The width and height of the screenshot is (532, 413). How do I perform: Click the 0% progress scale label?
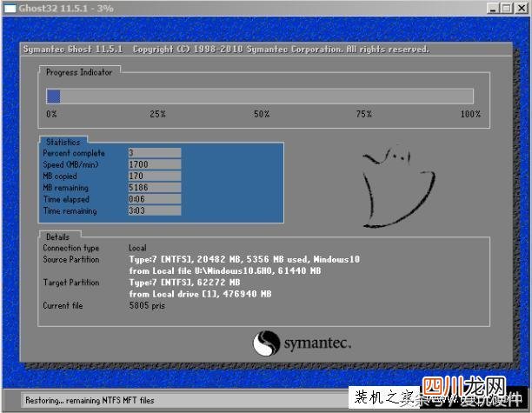pyautogui.click(x=51, y=114)
